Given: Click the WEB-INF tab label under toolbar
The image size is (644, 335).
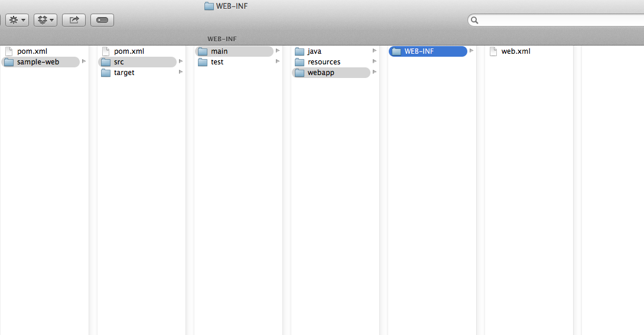Looking at the screenshot, I should click(x=222, y=39).
